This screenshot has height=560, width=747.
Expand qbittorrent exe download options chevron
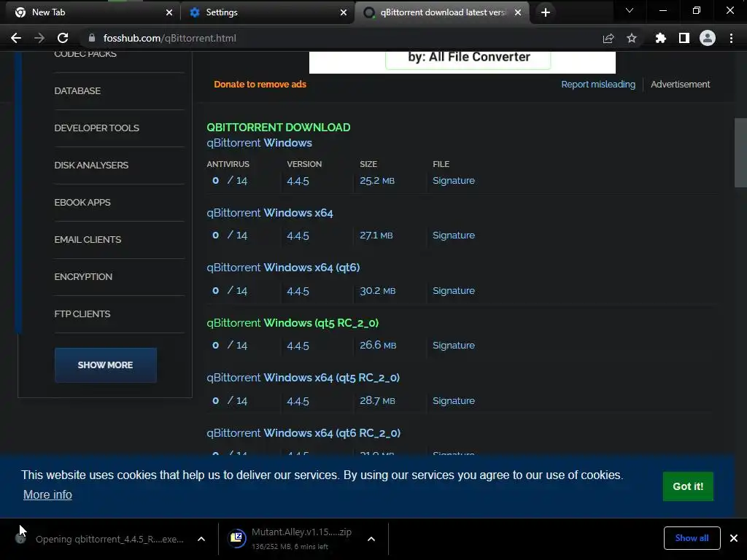201,539
